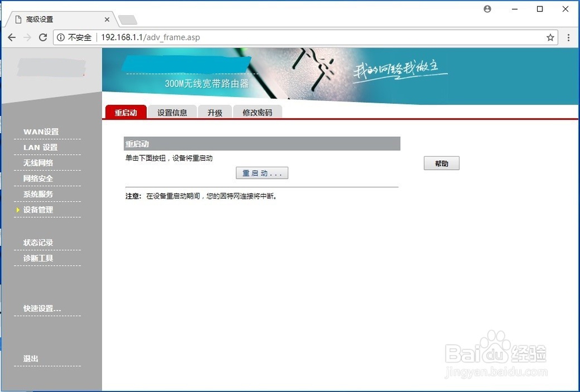Viewport: 580px width, 392px height.
Task: Click 退出 to log out
Action: 30,358
